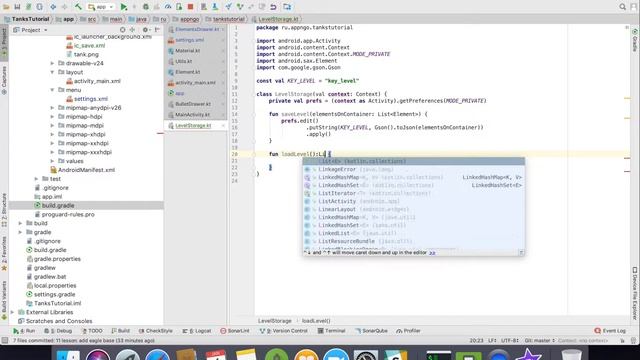
Task: Toggle the Structure side tool window
Action: coord(4,210)
